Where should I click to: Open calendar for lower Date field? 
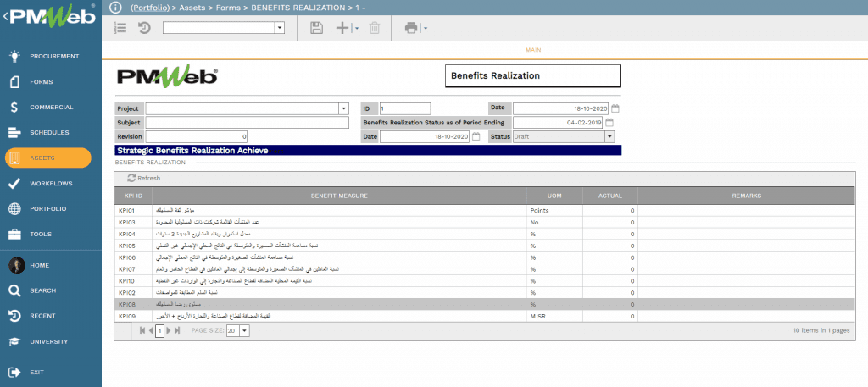pyautogui.click(x=476, y=136)
